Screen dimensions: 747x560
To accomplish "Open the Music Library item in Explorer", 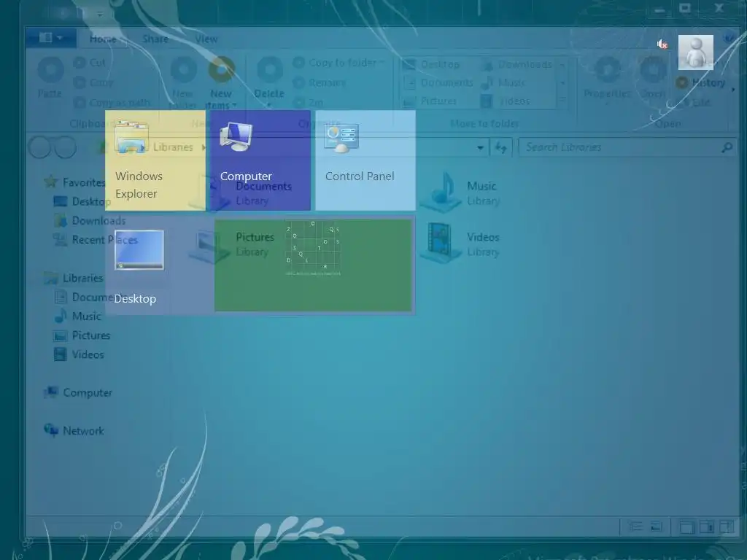I will point(460,192).
